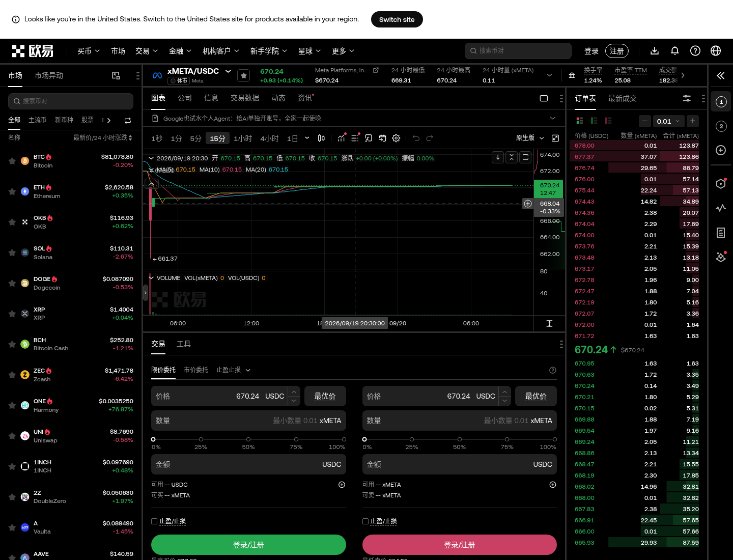Select the 1小时 chart interval
This screenshot has width=733, height=560.
(243, 138)
